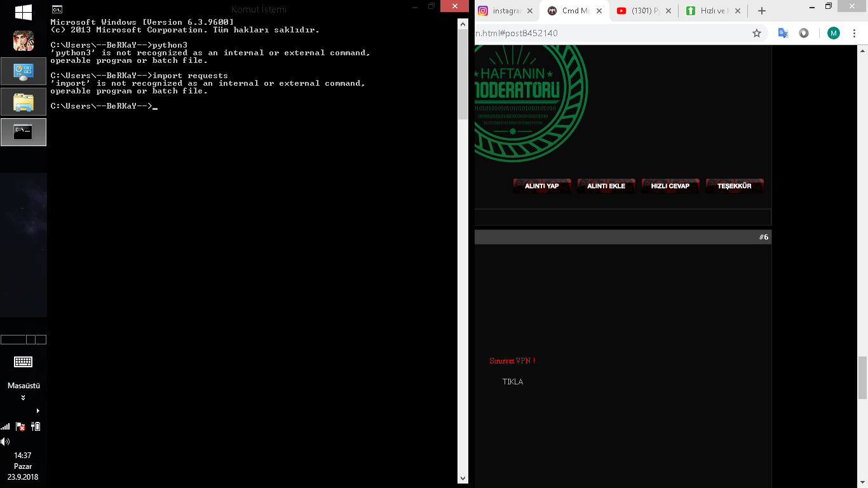Show hidden tray icons arrow
868x488 pixels.
[38, 410]
